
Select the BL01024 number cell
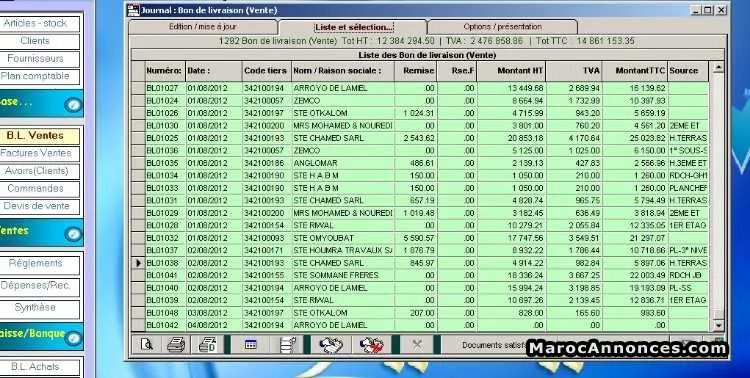165,101
